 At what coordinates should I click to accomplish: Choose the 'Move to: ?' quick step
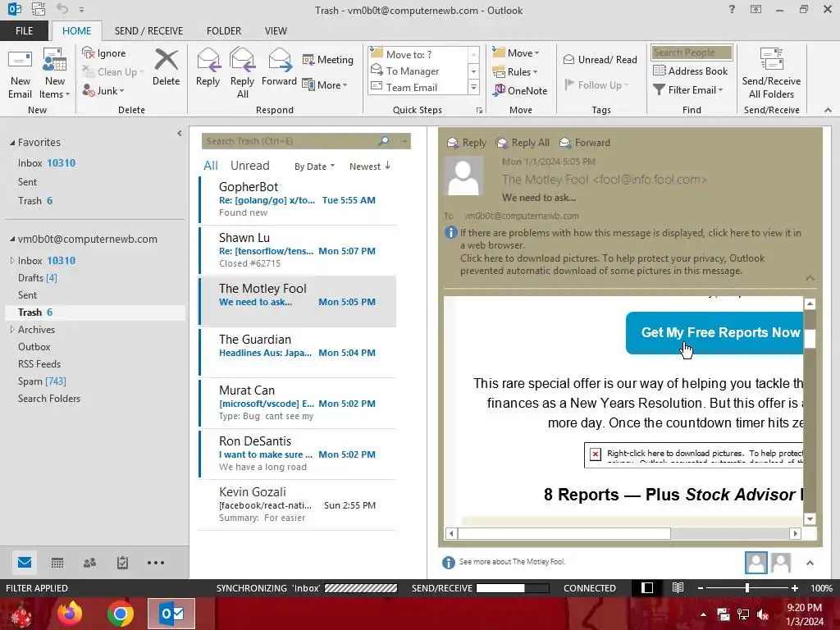coord(418,54)
